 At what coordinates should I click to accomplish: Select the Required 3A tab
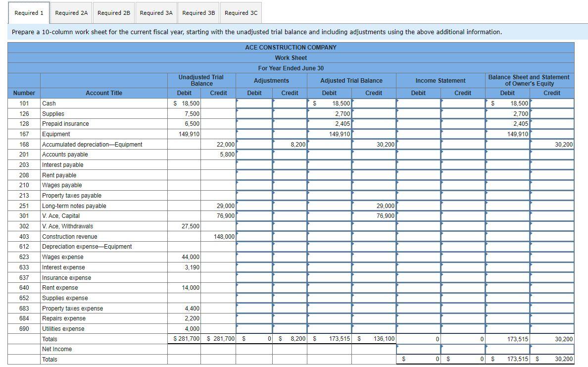[155, 13]
